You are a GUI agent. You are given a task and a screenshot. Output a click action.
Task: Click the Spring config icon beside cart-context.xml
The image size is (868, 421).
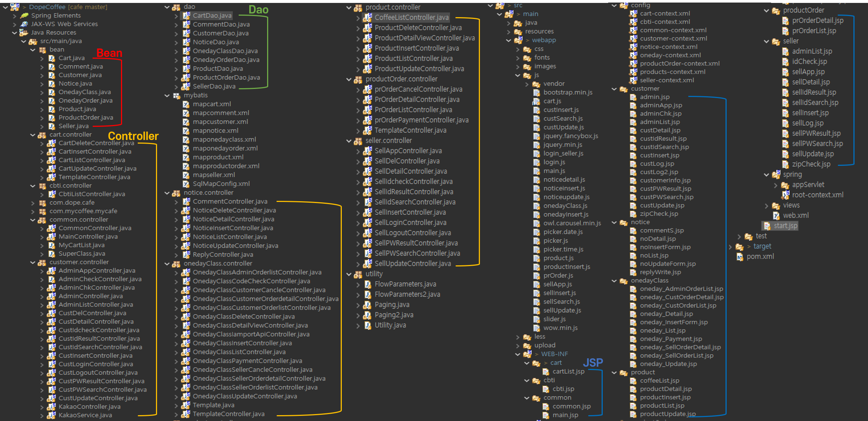633,13
